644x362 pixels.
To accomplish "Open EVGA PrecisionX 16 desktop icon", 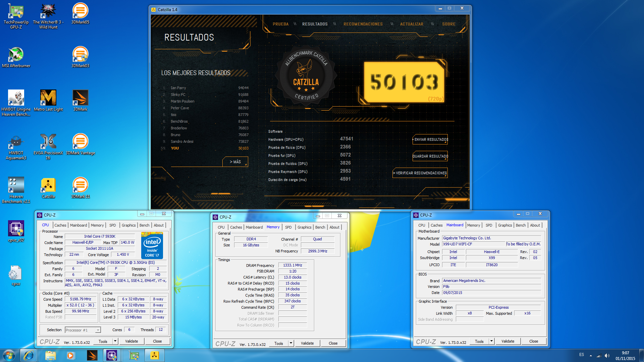I will (48, 146).
